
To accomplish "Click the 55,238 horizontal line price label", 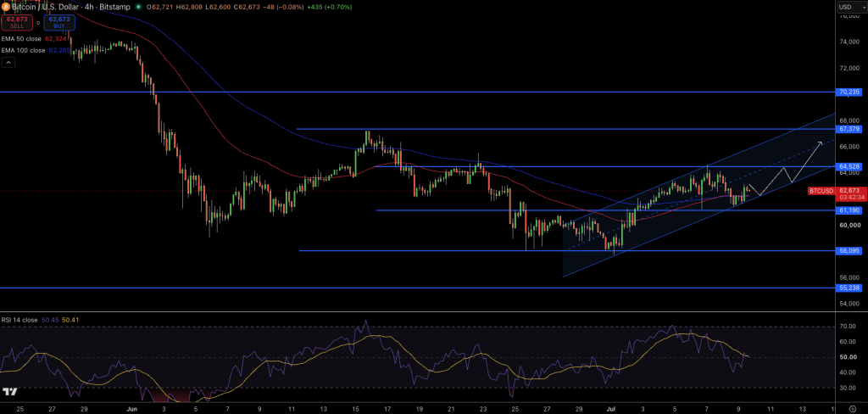I will click(x=849, y=288).
